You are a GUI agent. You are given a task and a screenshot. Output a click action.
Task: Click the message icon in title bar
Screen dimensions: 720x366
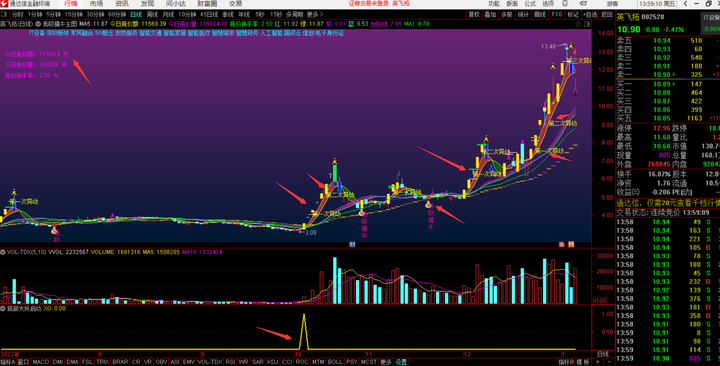click(583, 4)
